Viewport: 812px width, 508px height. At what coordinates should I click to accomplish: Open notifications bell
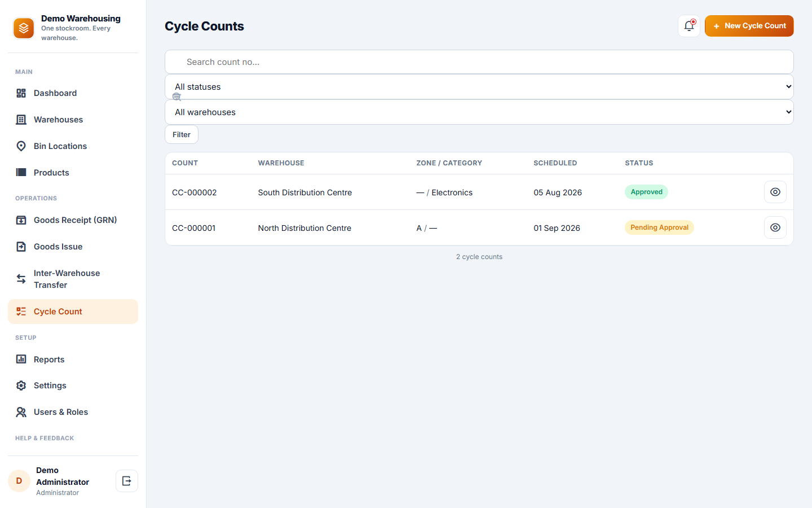[689, 26]
